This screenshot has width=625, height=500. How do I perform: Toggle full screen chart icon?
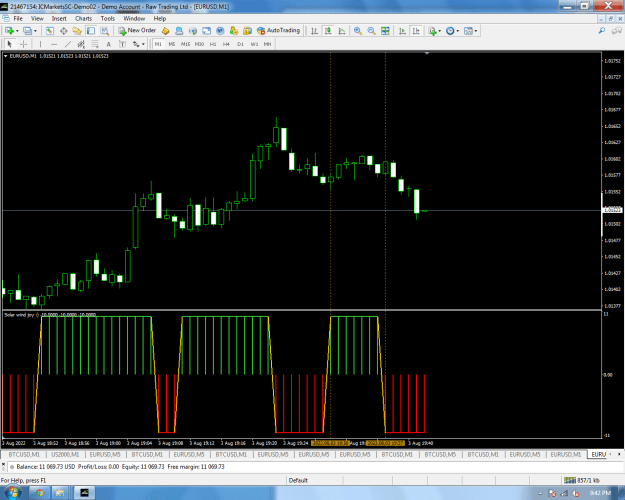tap(206, 31)
